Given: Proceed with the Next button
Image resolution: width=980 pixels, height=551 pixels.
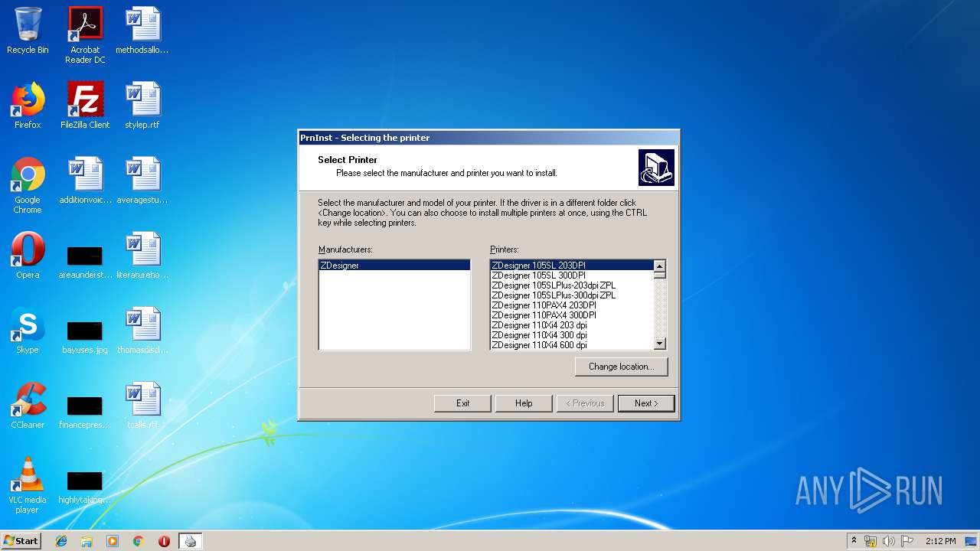Looking at the screenshot, I should (646, 403).
